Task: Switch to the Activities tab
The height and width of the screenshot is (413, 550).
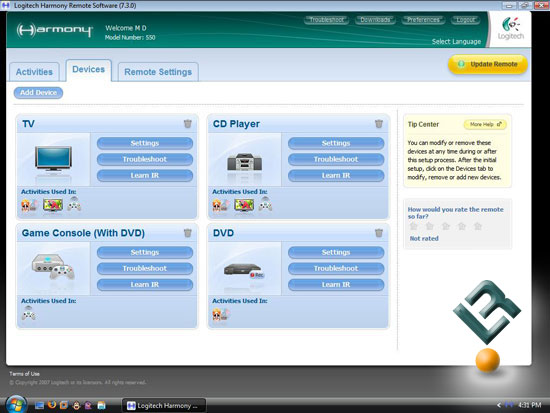Action: coord(34,72)
